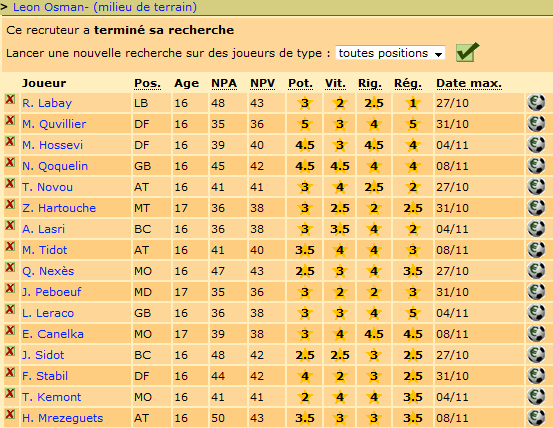Open Leon Osman scout header link
553x428 pixels.
[105, 7]
